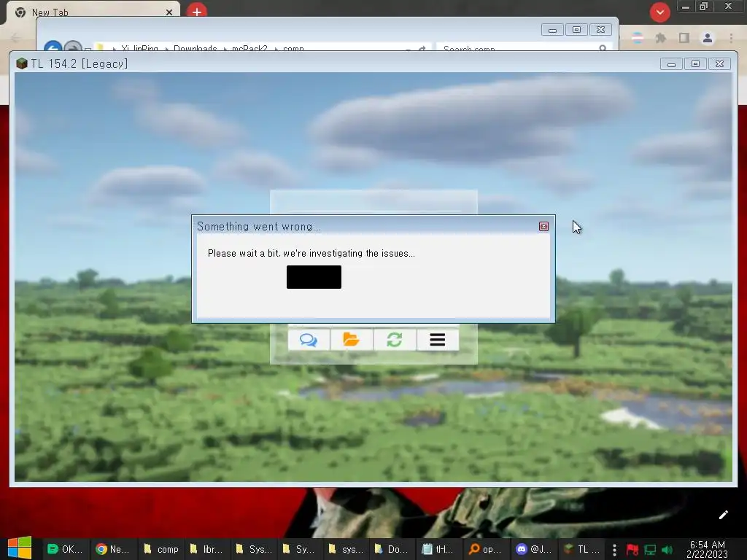
Task: Open a new Chrome tab with plus button
Action: pos(197,12)
